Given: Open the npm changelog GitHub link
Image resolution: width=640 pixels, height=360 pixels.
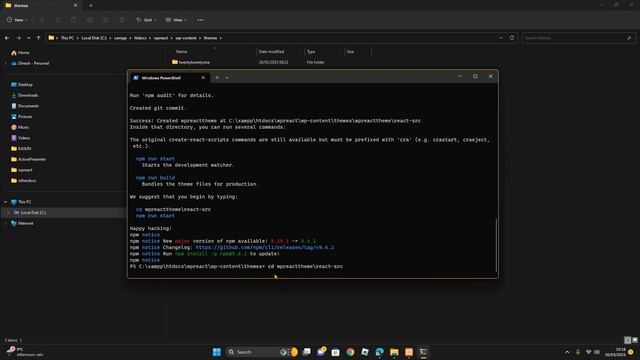Looking at the screenshot, I should coord(264,247).
